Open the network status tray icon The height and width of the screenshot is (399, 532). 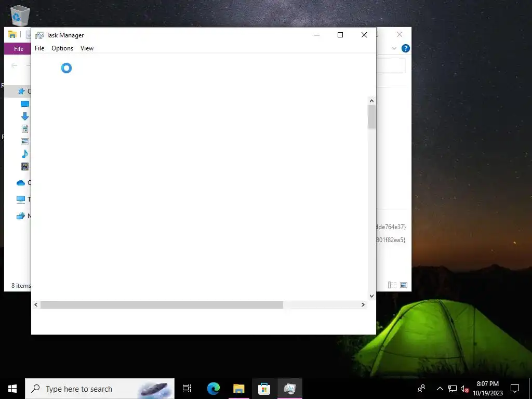point(453,389)
